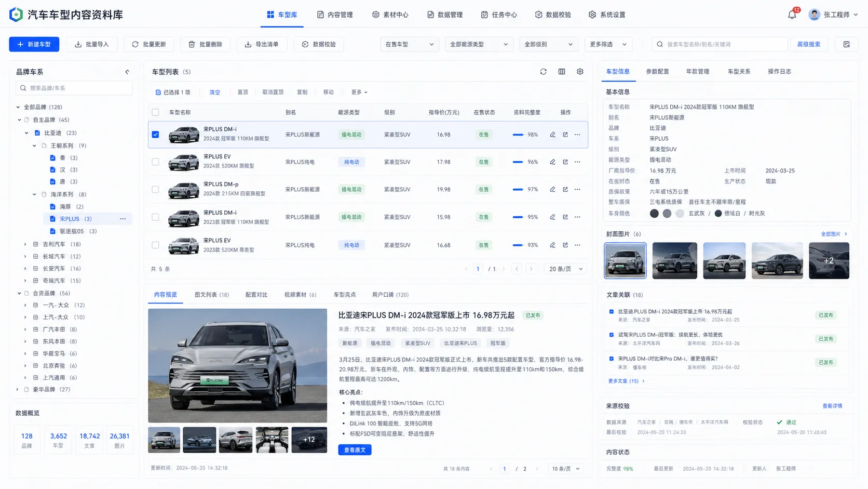The width and height of the screenshot is (868, 489).
Task: Open the 图文列表 tab
Action: (212, 295)
